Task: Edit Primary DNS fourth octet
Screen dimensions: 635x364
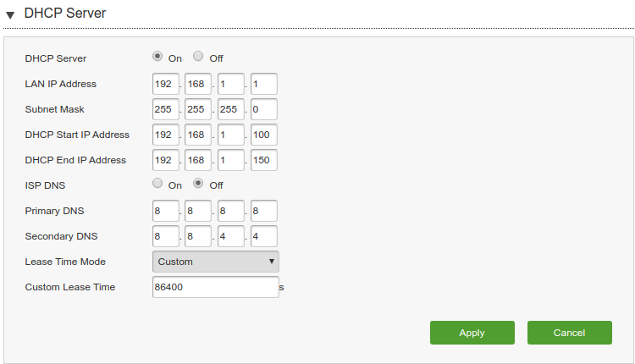Action: point(263,211)
